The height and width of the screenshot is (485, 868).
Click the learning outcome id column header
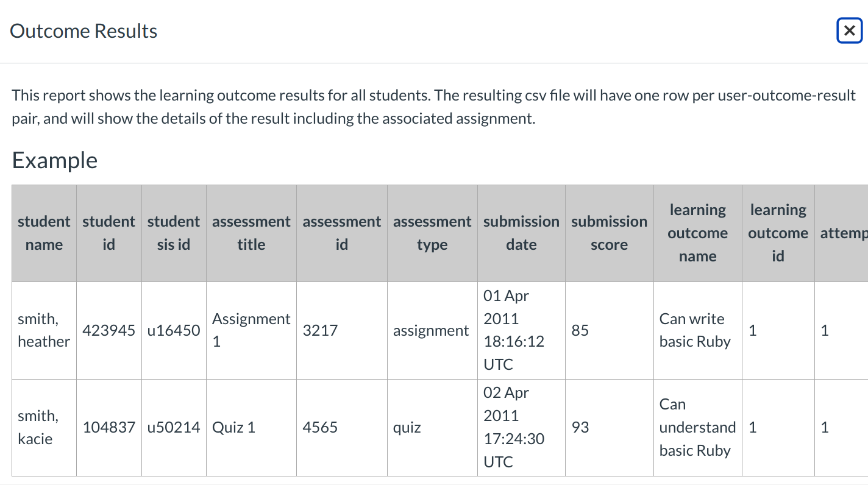778,233
